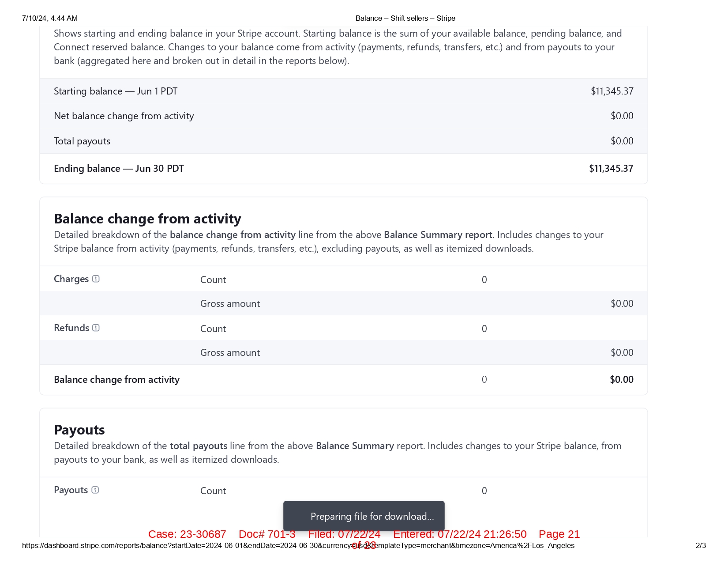Image resolution: width=728 pixels, height=563 pixels.
Task: Click the "Balance – Shift sellers – Stripe" page title
Action: (x=405, y=19)
